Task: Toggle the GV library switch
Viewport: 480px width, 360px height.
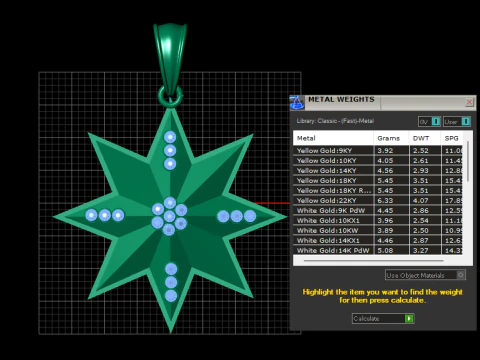Action: click(430, 122)
